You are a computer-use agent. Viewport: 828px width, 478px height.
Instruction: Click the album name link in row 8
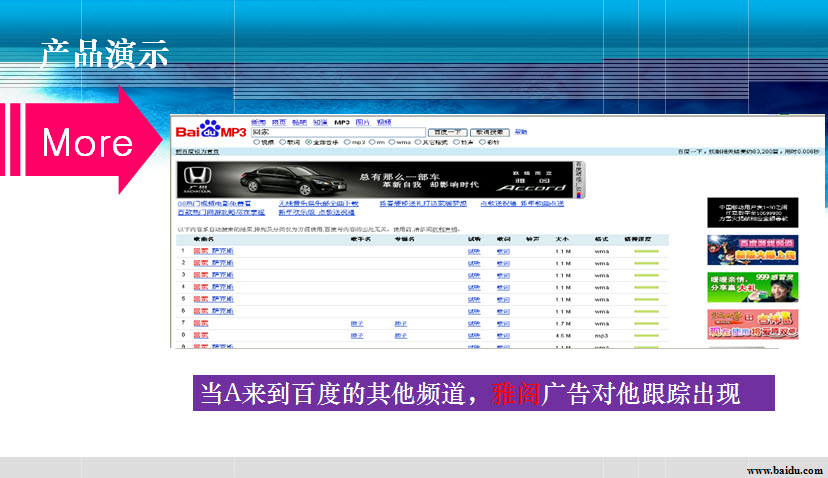(x=401, y=335)
